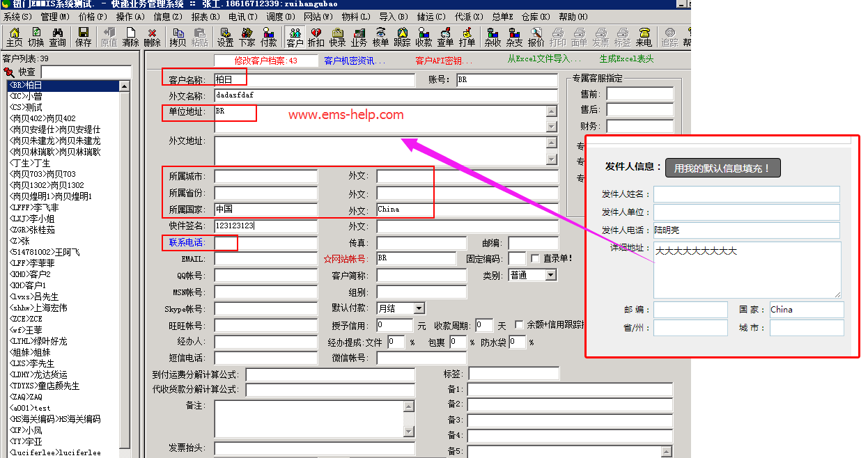Click the 用我的默认信息填充！ button
Viewport: 868px width, 458px height.
point(723,168)
